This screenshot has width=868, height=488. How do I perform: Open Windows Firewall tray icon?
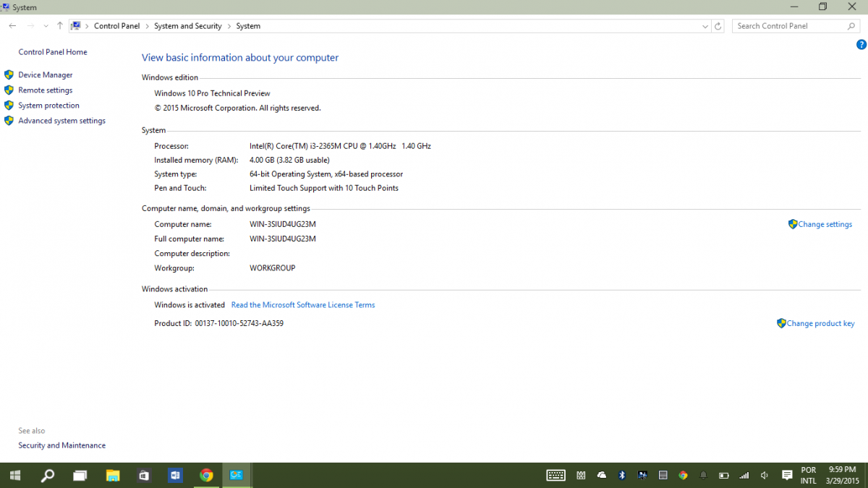(x=581, y=475)
